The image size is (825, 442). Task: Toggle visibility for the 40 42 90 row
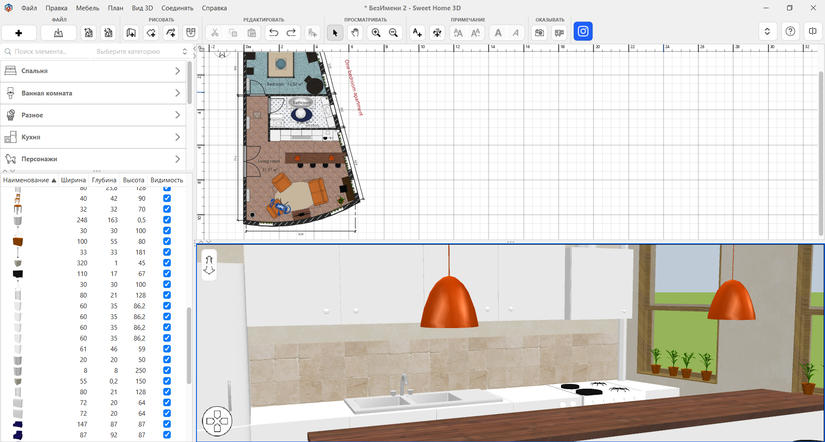point(167,198)
